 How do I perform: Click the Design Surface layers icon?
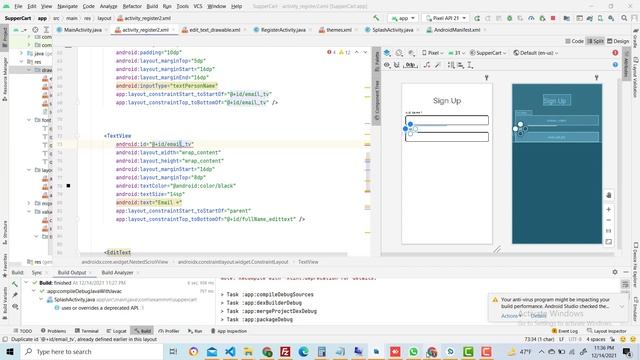387,53
